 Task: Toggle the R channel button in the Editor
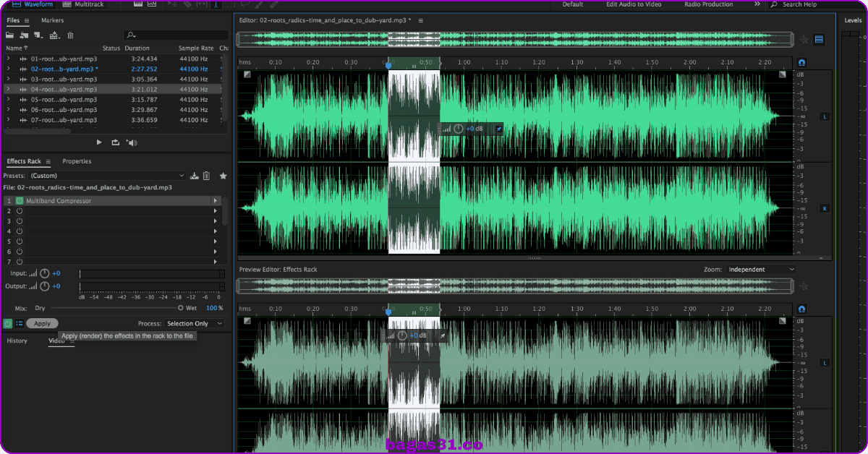pos(823,208)
